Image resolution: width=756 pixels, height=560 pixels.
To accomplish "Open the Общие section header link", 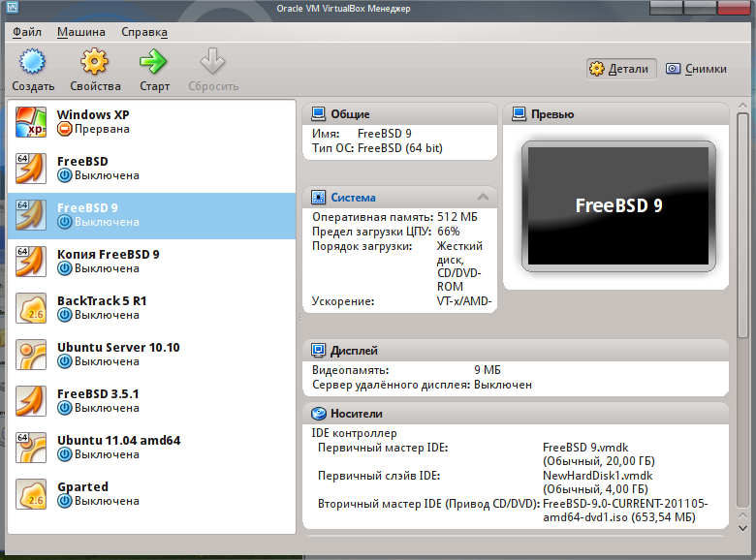I will tap(350, 114).
